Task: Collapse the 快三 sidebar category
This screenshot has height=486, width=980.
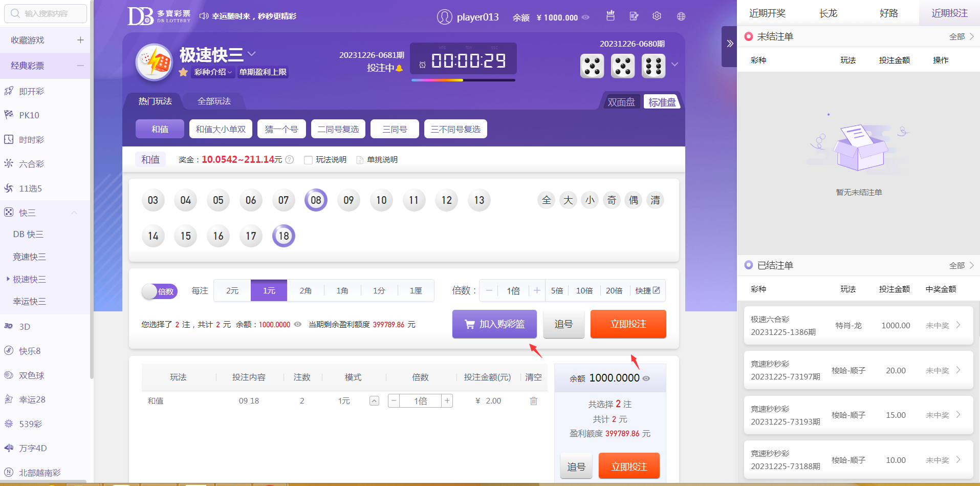Action: 74,213
